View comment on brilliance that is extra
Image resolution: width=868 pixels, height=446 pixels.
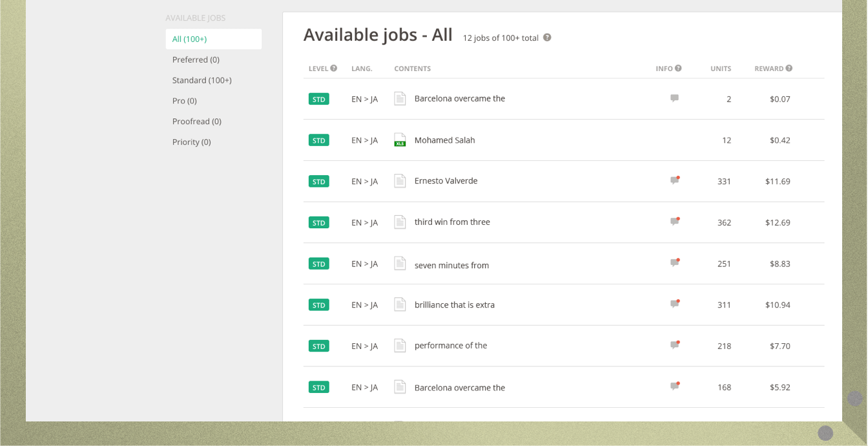coord(675,304)
